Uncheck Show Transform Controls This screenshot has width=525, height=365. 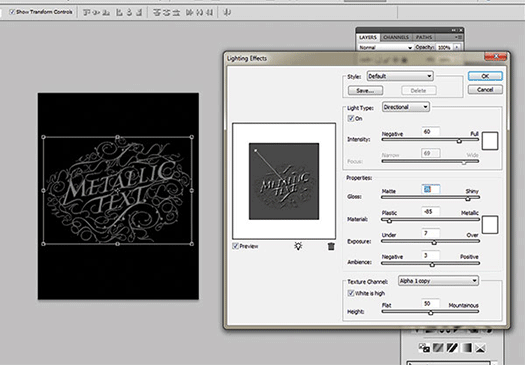(12, 12)
